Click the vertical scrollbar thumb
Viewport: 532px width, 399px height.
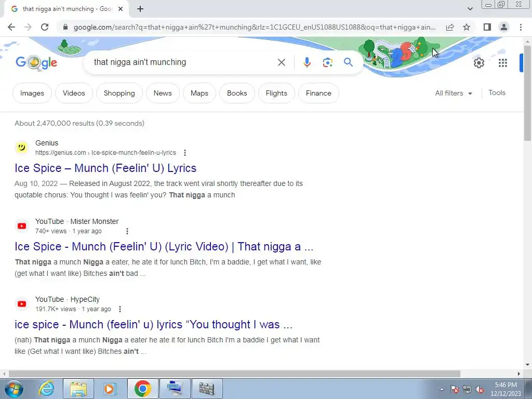(527, 92)
